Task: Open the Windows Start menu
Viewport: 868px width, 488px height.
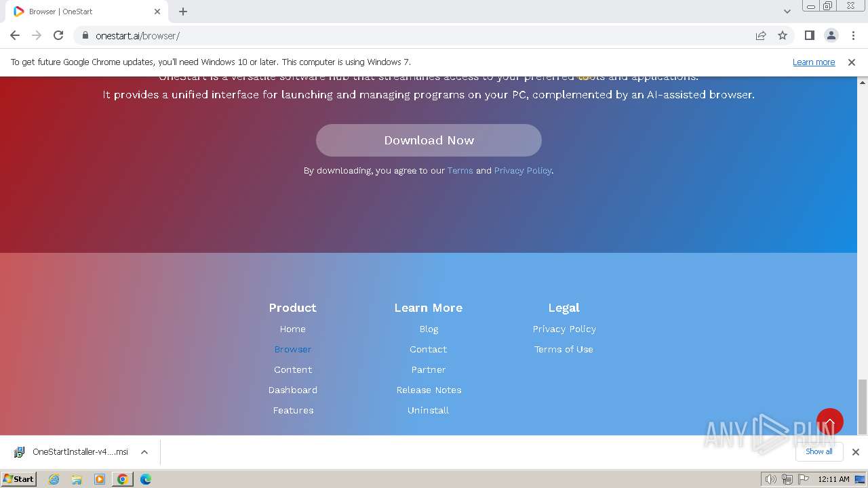Action: tap(19, 479)
